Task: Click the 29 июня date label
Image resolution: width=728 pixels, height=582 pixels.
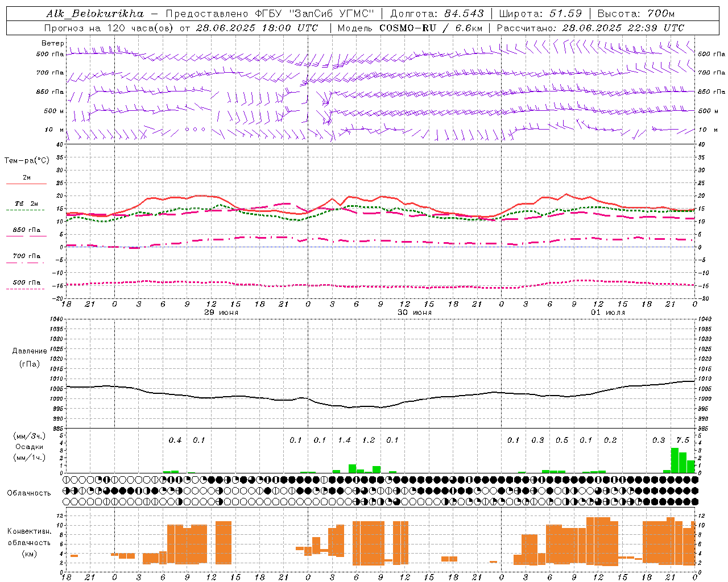Action: click(221, 313)
